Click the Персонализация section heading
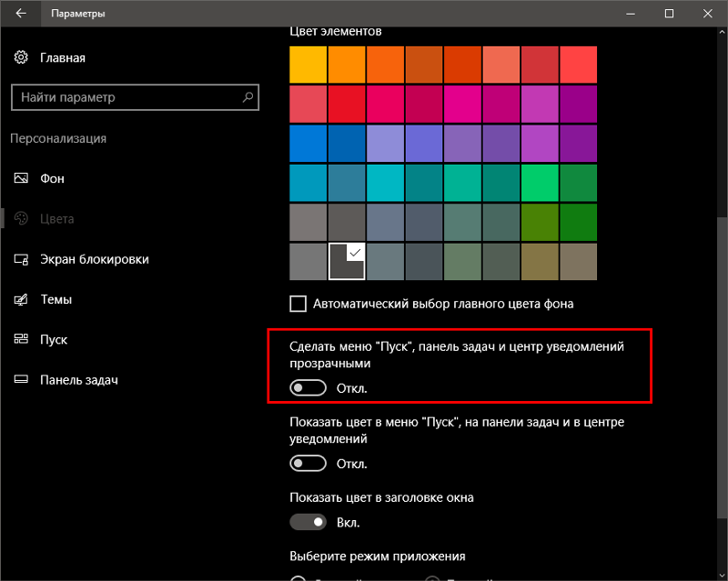 click(x=58, y=138)
